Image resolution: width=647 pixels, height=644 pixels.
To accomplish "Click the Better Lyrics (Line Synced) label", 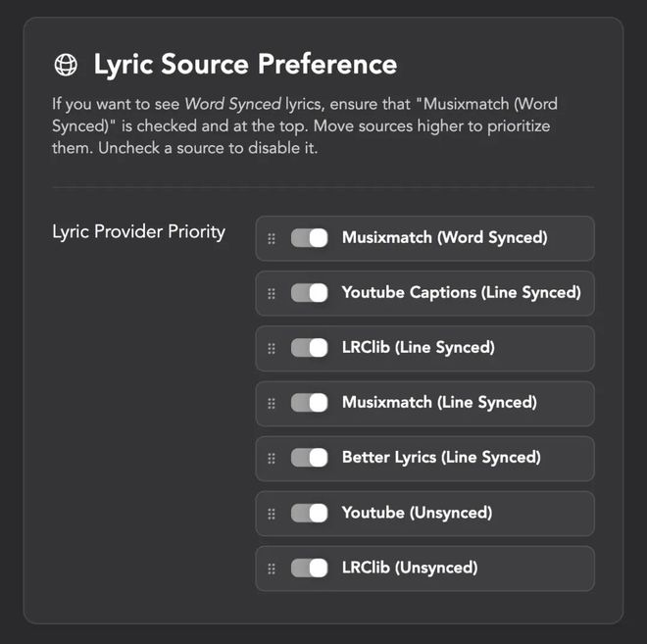I will click(x=440, y=457).
